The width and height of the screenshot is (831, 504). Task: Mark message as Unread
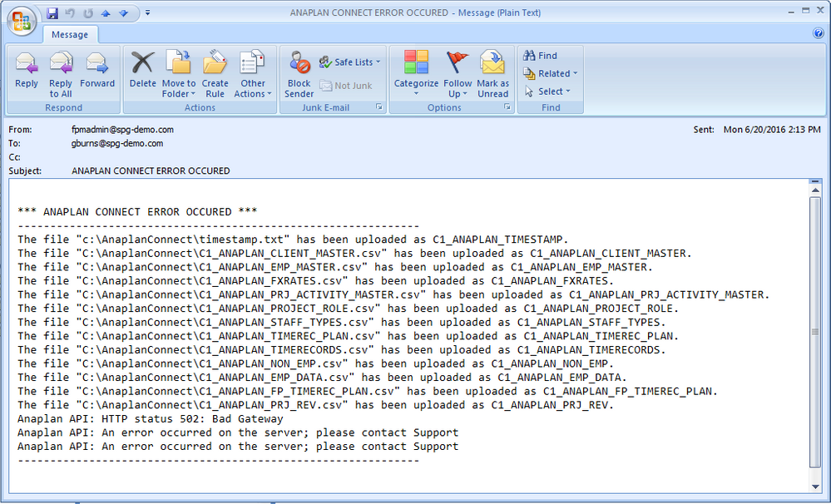click(x=493, y=74)
